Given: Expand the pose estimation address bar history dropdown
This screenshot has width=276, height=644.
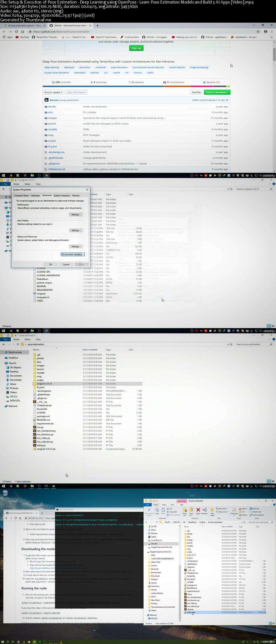Looking at the screenshot, I should click(x=228, y=344).
